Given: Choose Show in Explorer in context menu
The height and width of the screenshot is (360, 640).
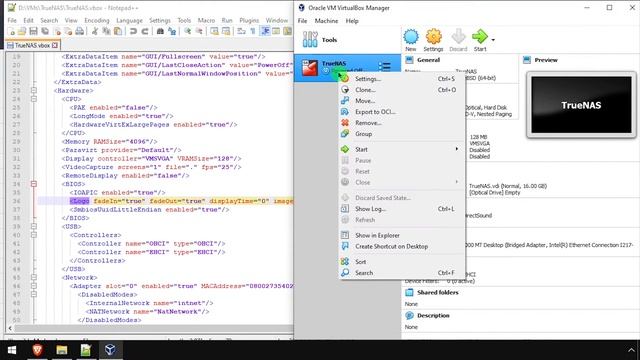Looking at the screenshot, I should [x=402, y=236].
